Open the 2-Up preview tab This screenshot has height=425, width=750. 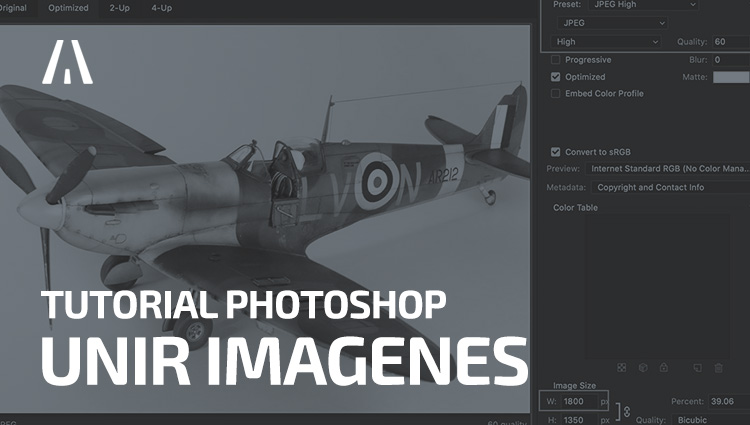tap(120, 8)
